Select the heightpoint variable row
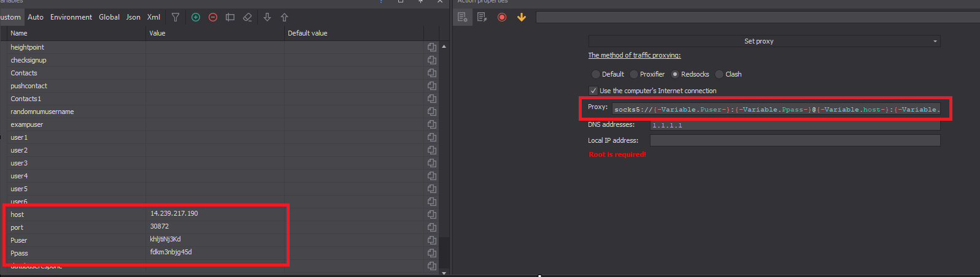 point(215,47)
